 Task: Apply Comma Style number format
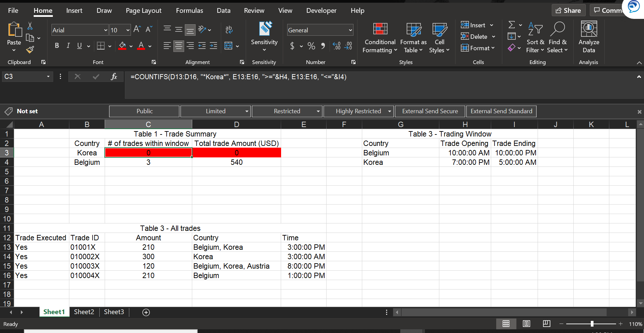323,46
